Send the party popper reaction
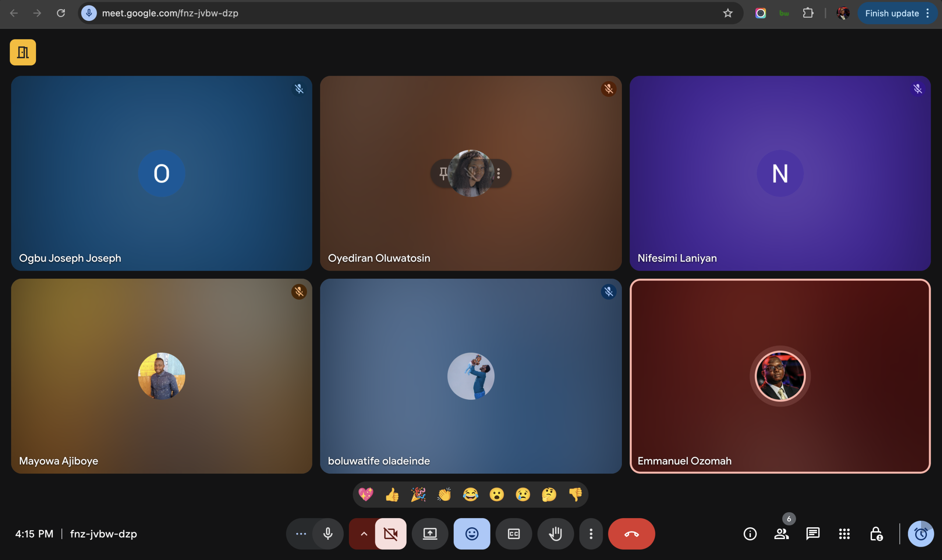This screenshot has height=560, width=942. click(x=418, y=494)
